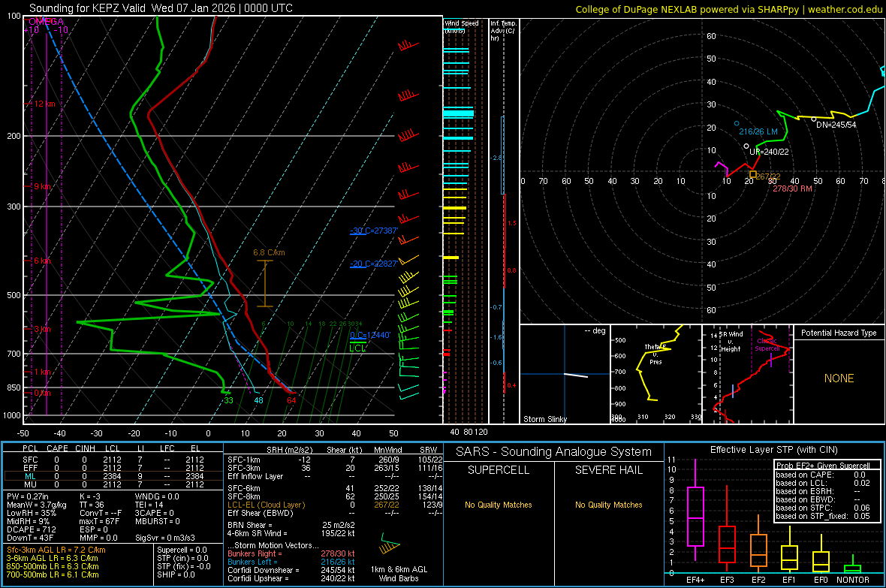
Task: Click "Sfc-3km AGL LR = 7.2 C/km" line
Action: [56, 550]
